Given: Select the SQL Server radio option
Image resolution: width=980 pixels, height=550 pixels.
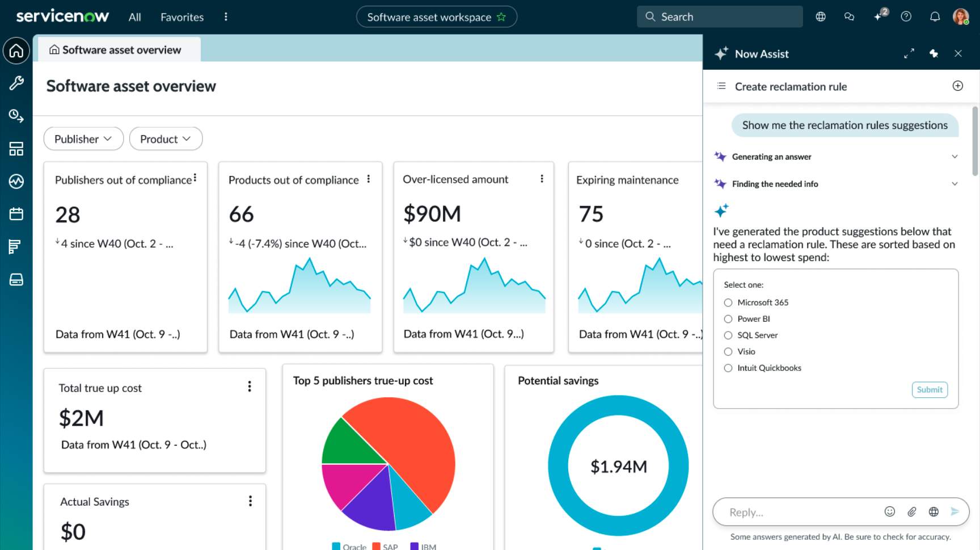Looking at the screenshot, I should [x=728, y=336].
